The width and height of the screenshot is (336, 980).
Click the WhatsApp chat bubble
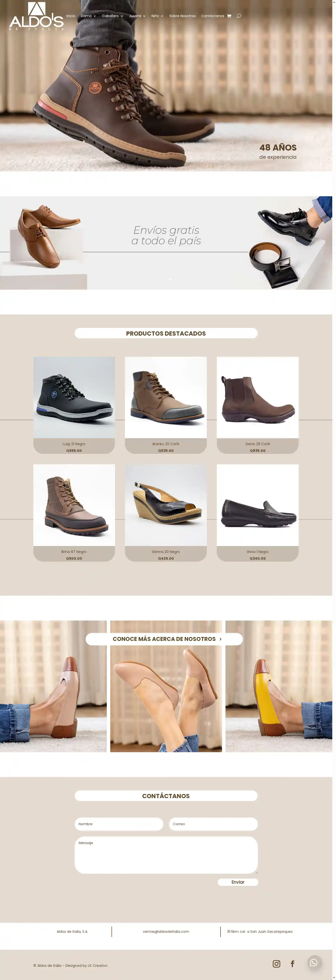314,963
